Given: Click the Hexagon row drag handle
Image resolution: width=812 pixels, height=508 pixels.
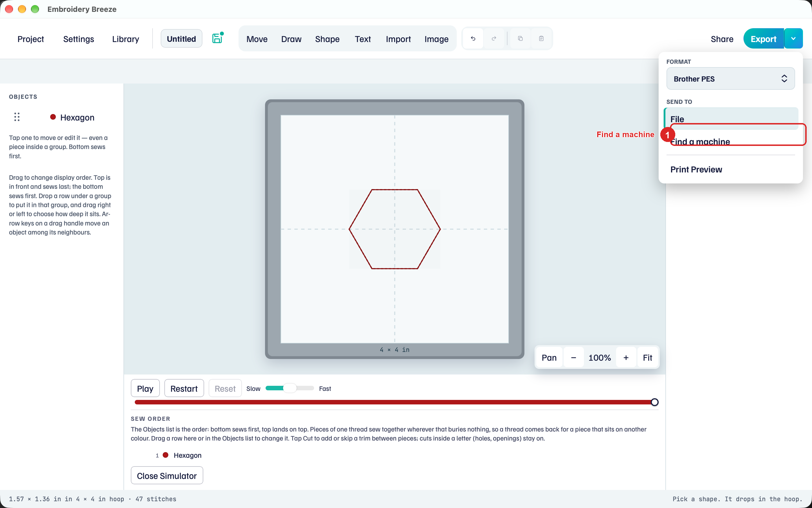Looking at the screenshot, I should (17, 117).
